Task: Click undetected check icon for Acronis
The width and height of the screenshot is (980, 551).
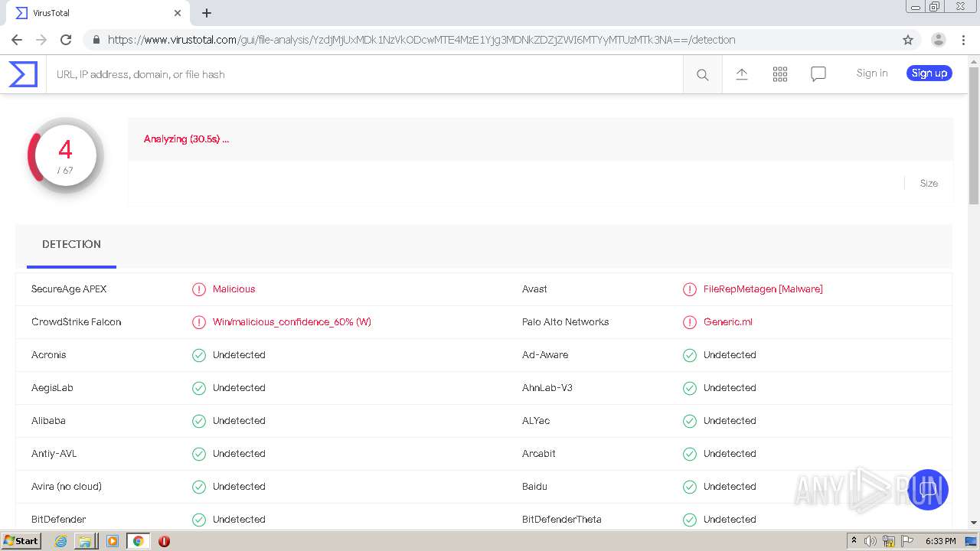Action: (199, 355)
